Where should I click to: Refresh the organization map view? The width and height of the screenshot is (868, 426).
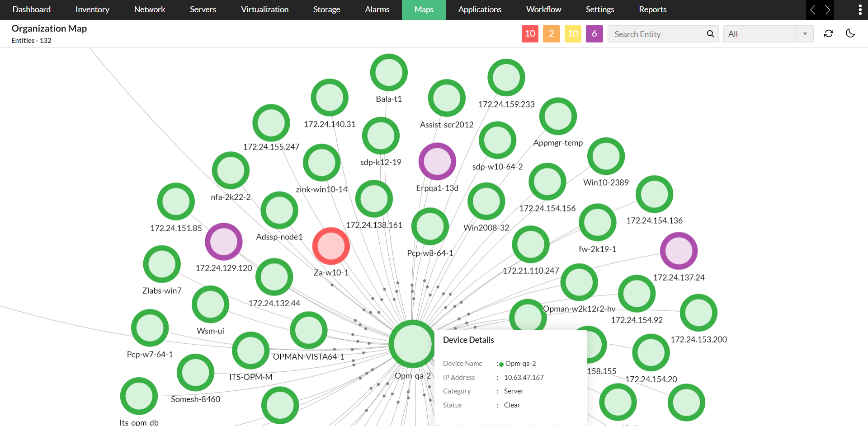click(829, 33)
